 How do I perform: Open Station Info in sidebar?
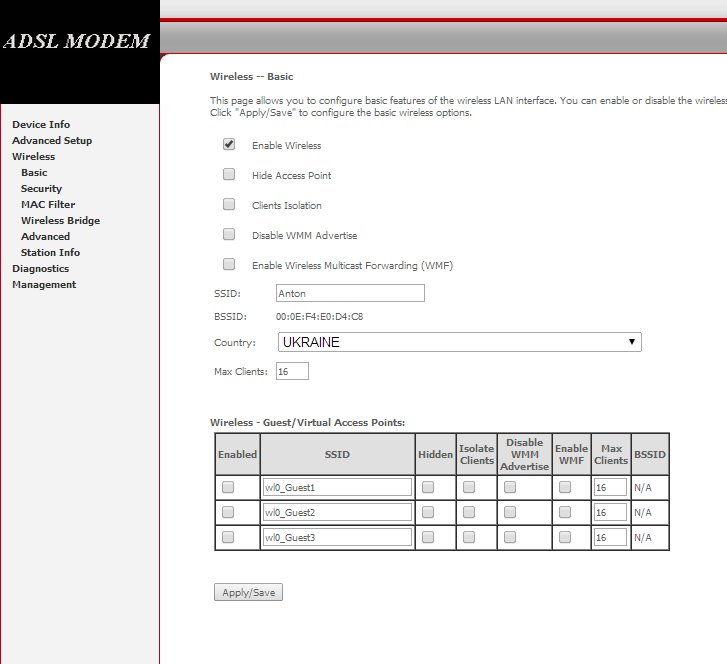(50, 253)
